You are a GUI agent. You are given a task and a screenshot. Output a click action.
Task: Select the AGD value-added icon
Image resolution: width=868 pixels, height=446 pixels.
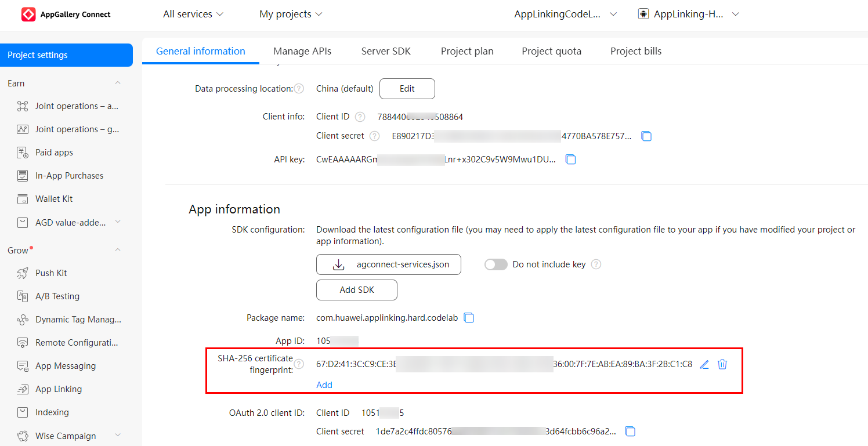point(23,222)
